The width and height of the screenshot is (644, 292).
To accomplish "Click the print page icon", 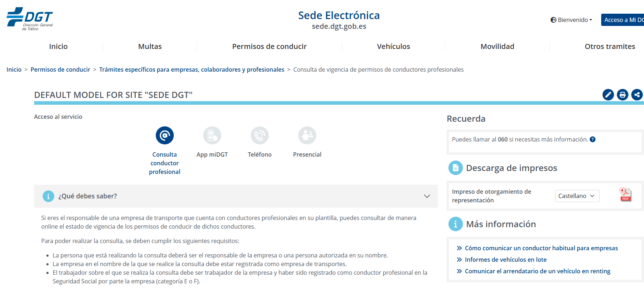I will click(622, 95).
